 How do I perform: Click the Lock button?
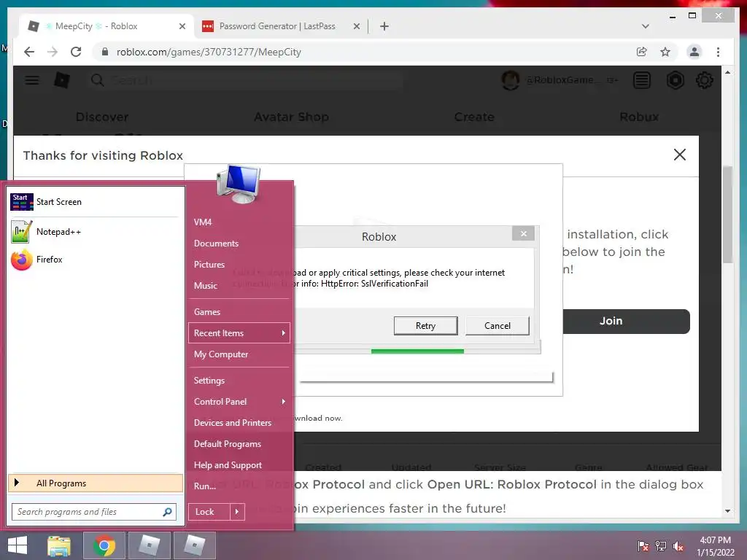209,512
